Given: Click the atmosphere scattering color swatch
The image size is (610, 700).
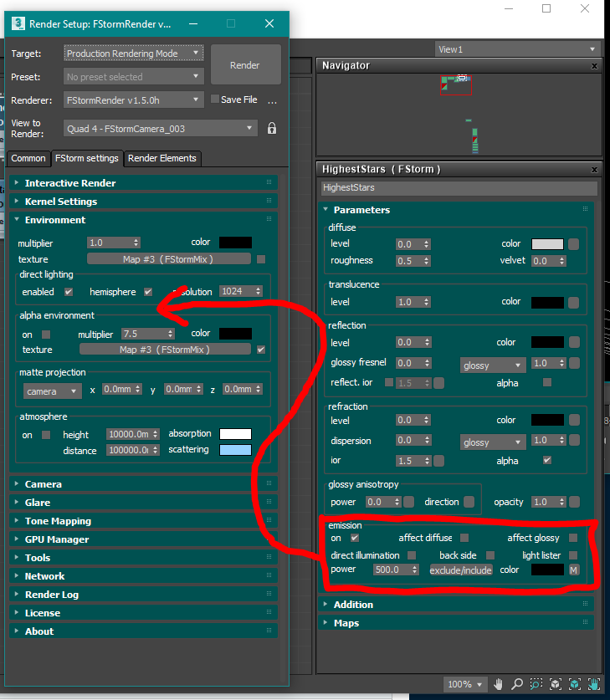Looking at the screenshot, I should (x=235, y=450).
